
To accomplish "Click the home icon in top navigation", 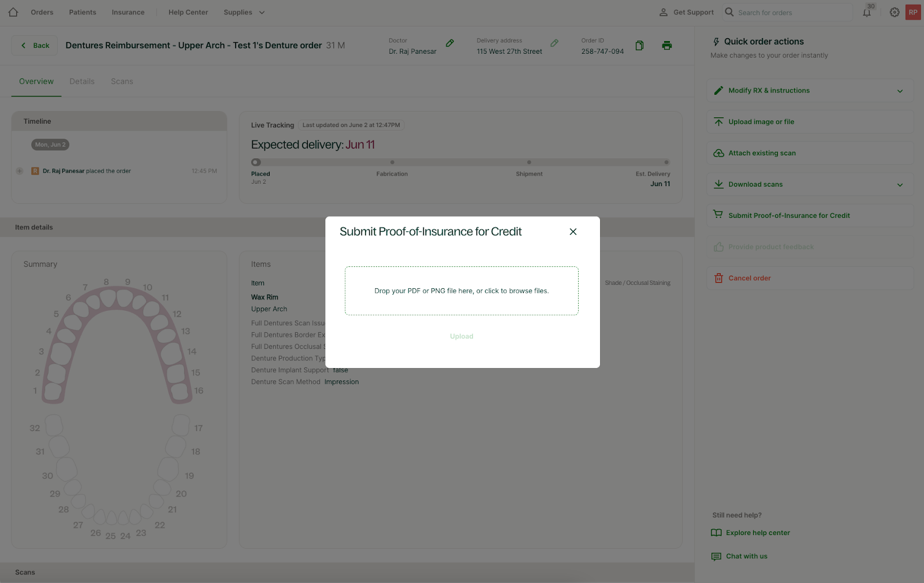I will 13,12.
